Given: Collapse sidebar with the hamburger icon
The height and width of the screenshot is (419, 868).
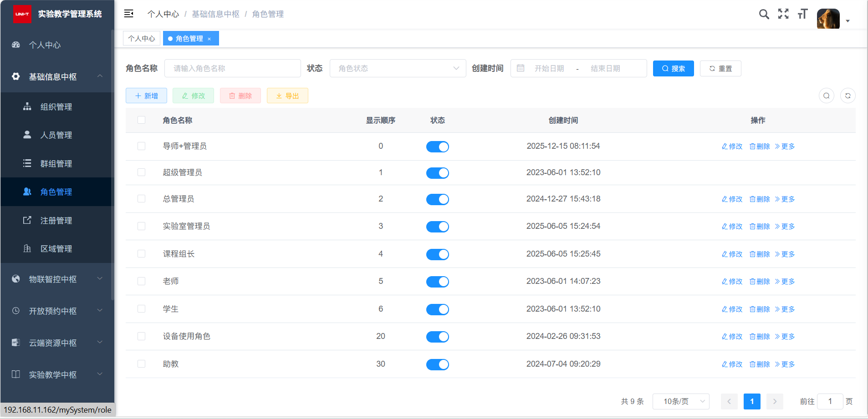Looking at the screenshot, I should click(129, 14).
